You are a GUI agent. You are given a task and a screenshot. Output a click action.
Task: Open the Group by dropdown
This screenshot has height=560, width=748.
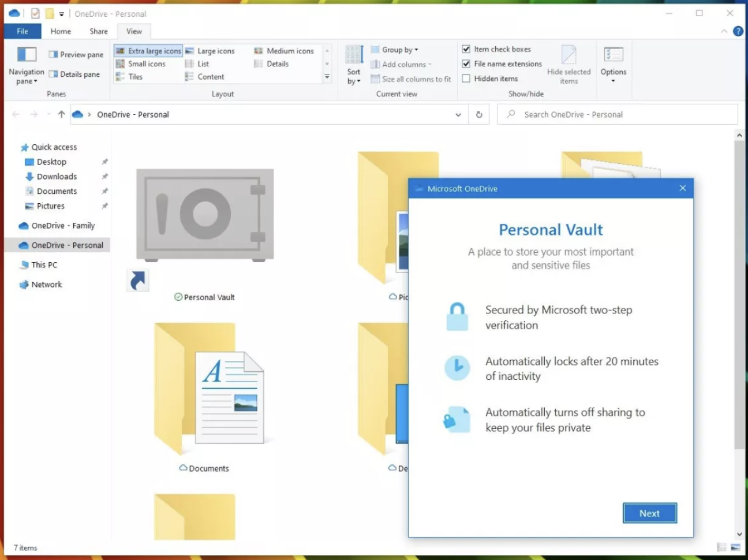tap(395, 50)
